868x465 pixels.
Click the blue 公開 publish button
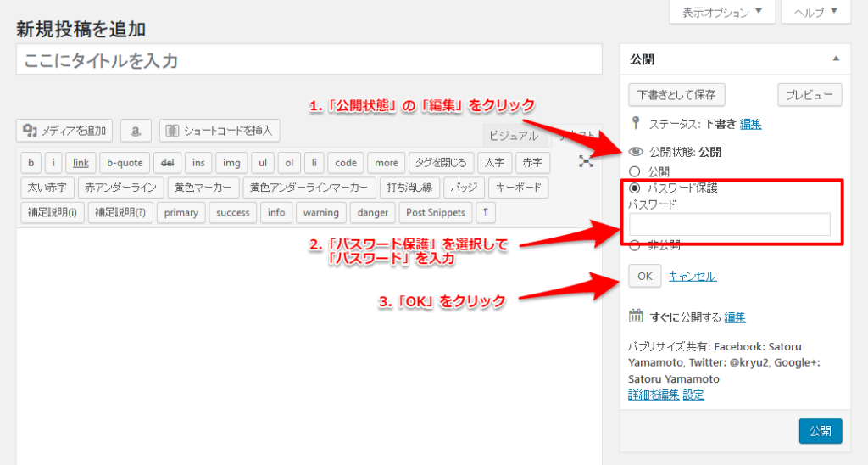820,430
